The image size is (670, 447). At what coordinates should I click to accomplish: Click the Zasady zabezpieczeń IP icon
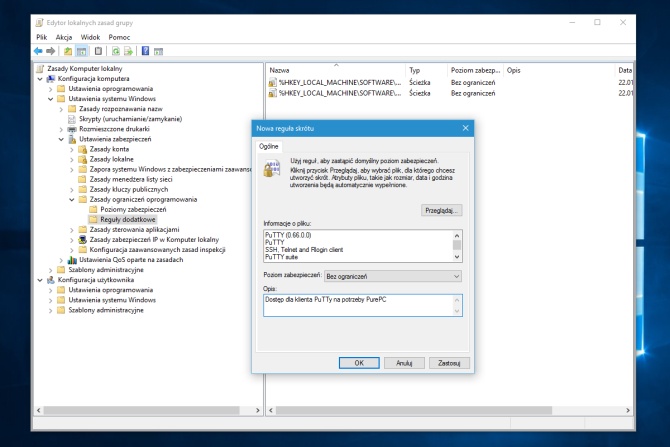coord(82,240)
